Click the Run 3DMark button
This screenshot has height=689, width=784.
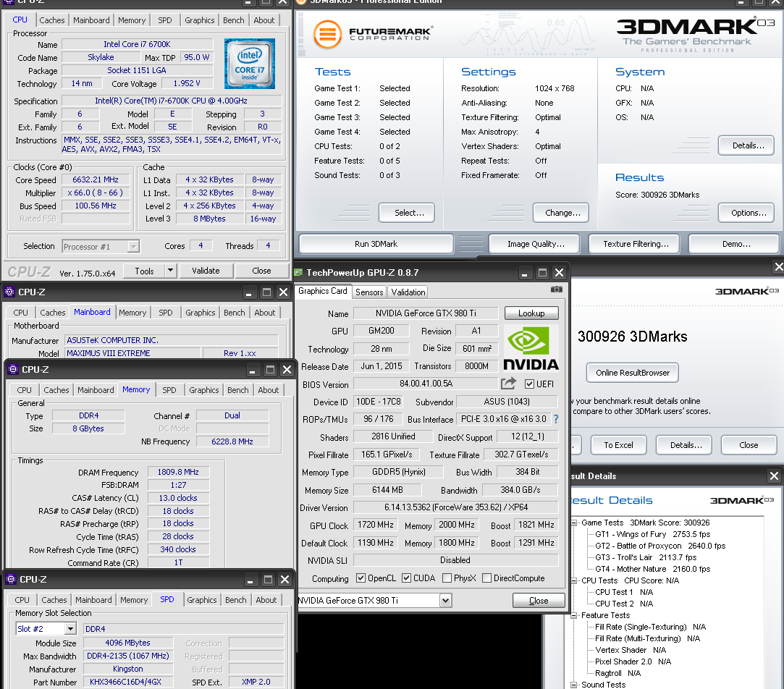pyautogui.click(x=376, y=244)
